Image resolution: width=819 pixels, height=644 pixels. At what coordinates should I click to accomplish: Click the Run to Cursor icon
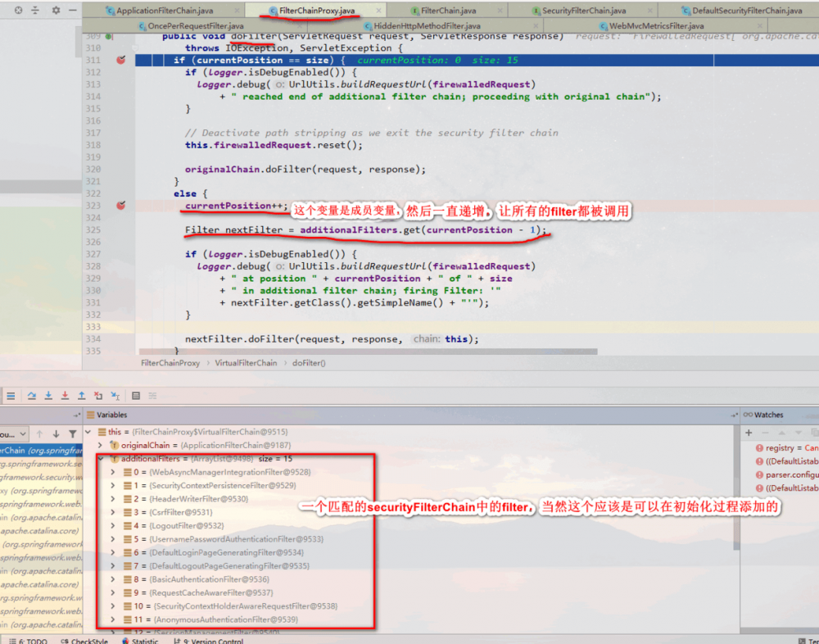click(x=115, y=396)
